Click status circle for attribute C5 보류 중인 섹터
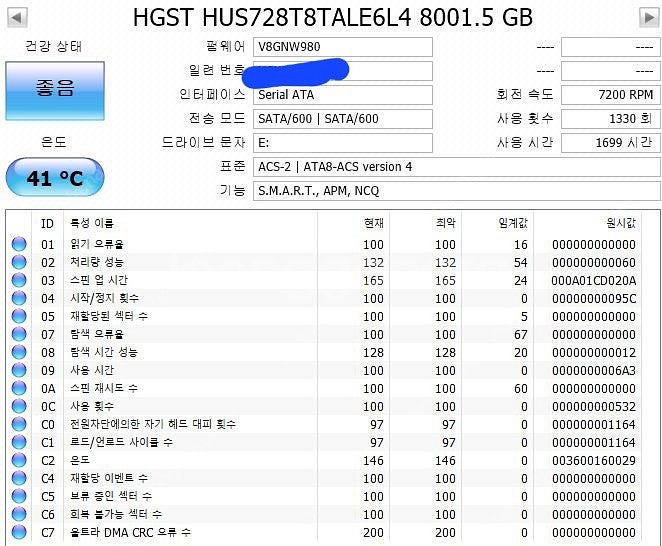 click(x=19, y=496)
